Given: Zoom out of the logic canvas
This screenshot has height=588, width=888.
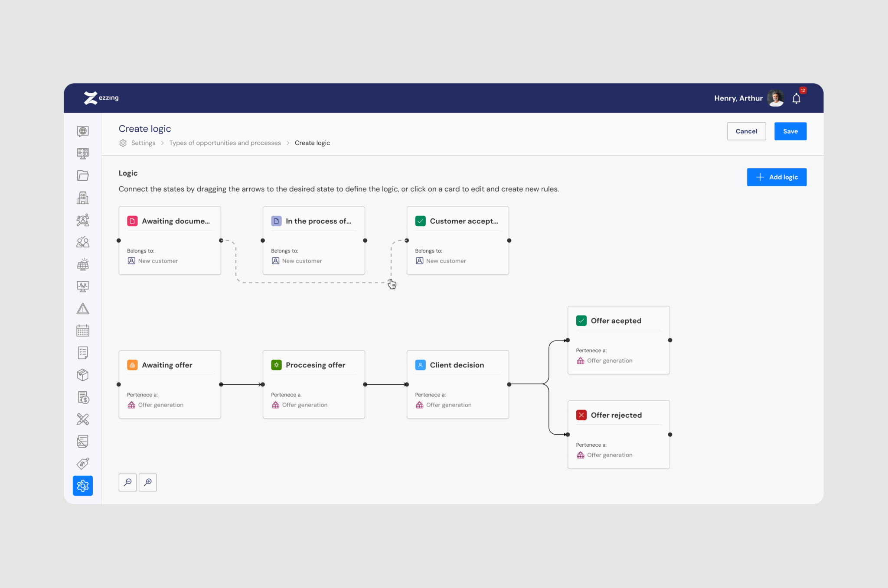Looking at the screenshot, I should (x=127, y=482).
